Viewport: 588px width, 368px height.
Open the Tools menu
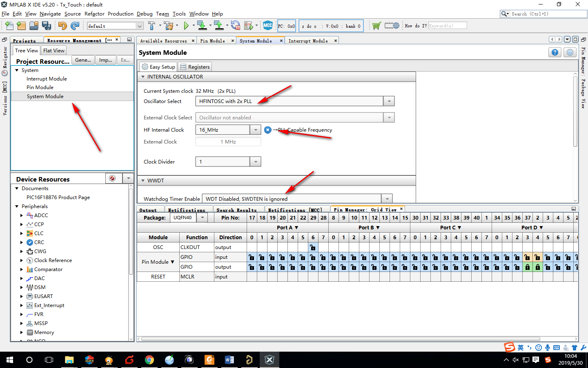[179, 13]
